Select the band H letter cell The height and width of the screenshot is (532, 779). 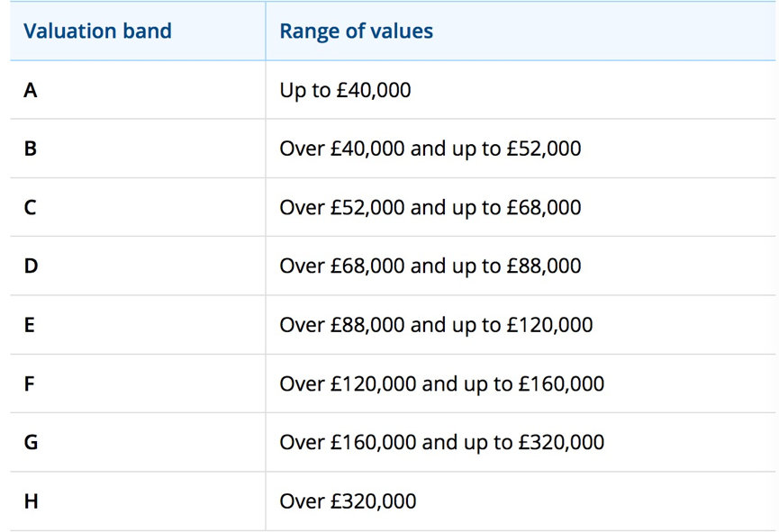[31, 501]
